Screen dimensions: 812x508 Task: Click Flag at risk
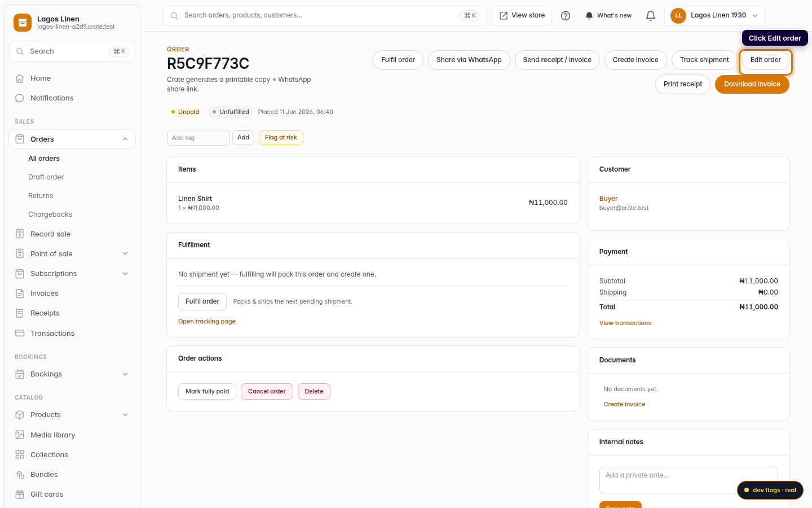tap(281, 138)
